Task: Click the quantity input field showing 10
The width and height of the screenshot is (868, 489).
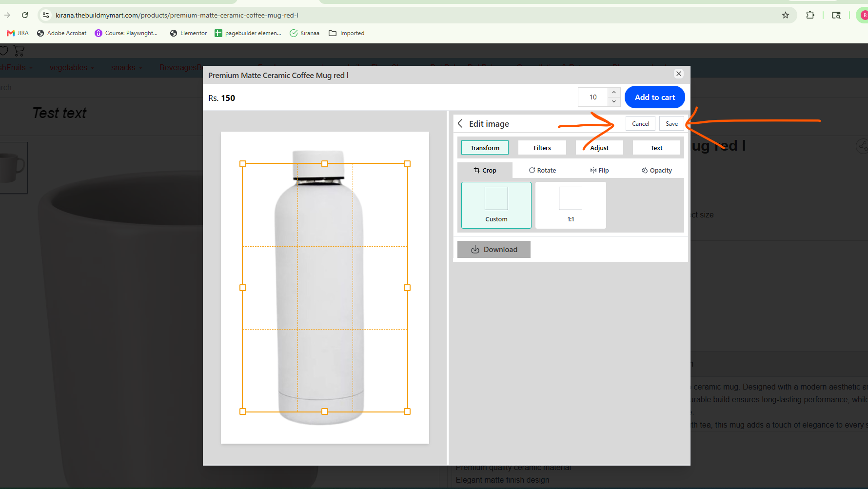Action: point(593,97)
